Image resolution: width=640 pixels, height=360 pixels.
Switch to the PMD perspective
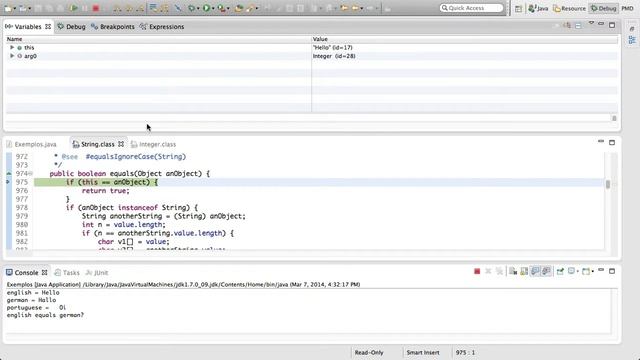(627, 8)
